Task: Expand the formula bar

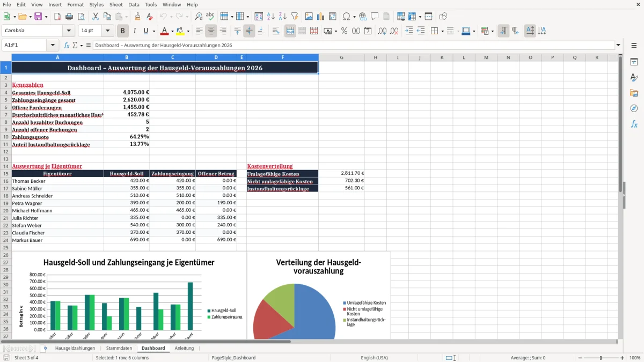Action: (618, 45)
